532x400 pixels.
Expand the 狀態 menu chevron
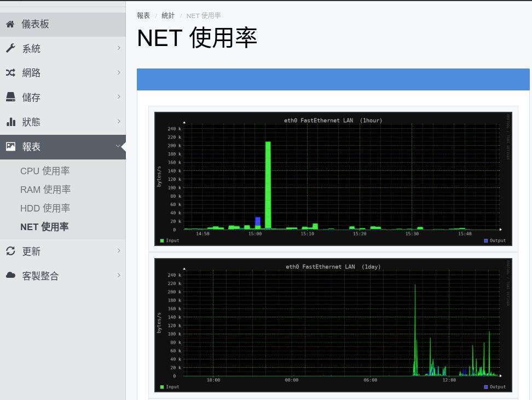(x=119, y=121)
